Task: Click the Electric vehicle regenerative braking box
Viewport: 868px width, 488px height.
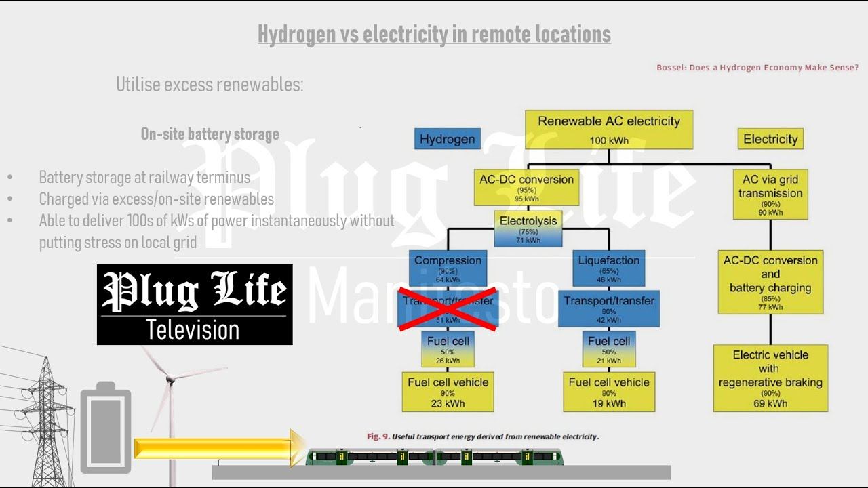Action: (770, 378)
